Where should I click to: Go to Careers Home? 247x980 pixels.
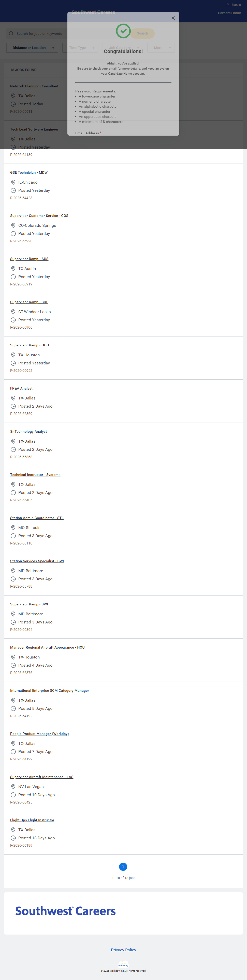click(229, 13)
